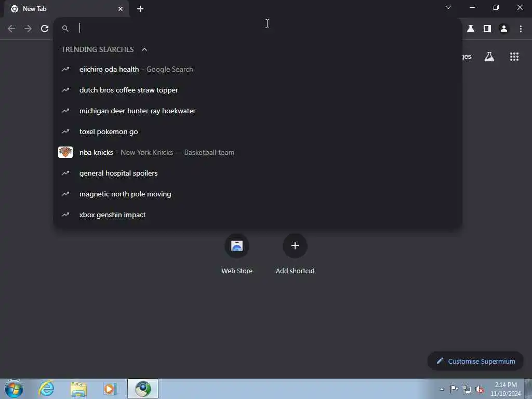Click the muted volume tray icon

click(480, 389)
